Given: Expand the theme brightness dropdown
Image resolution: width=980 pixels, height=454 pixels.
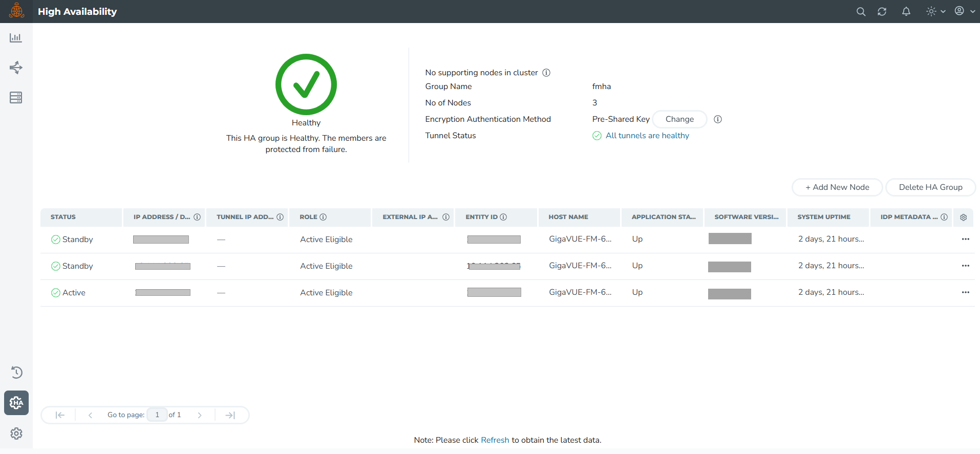Looking at the screenshot, I should (x=935, y=11).
